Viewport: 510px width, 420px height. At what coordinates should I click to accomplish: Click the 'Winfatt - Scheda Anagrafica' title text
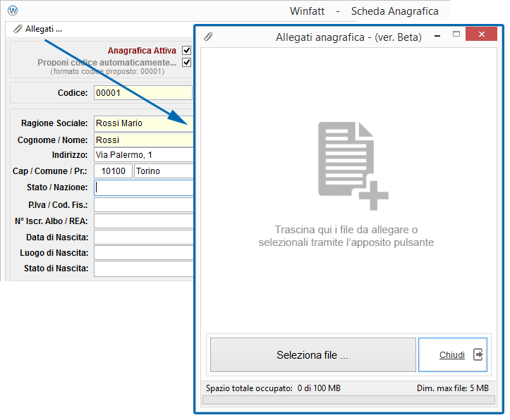[364, 11]
